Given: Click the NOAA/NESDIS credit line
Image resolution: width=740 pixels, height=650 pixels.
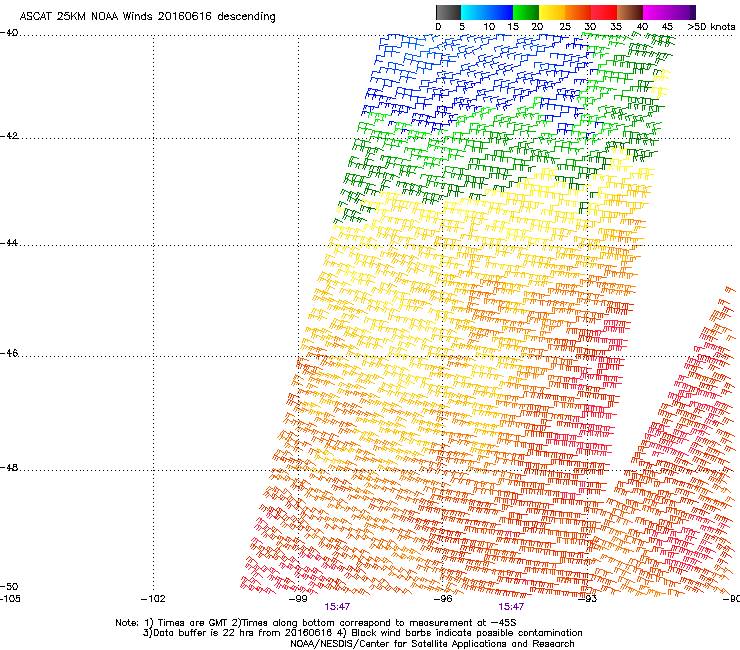Looking at the screenshot, I should coord(432,644).
